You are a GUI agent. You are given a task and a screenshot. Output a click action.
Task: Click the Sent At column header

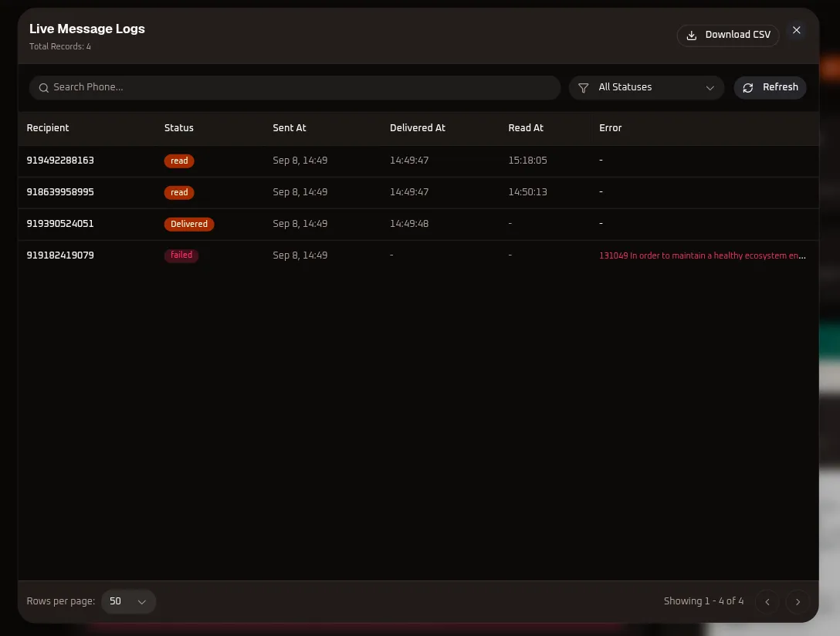(x=290, y=128)
